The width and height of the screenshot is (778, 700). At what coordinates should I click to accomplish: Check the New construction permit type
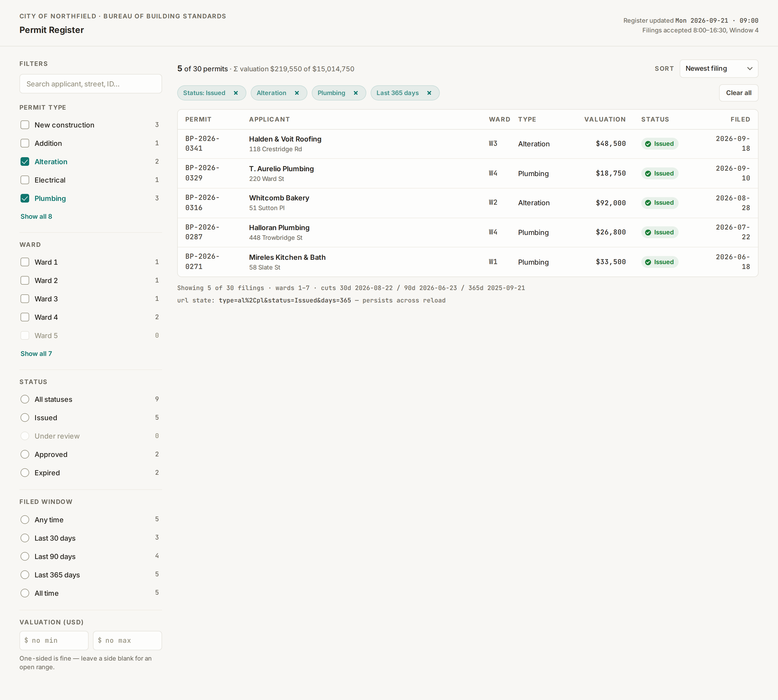(25, 125)
